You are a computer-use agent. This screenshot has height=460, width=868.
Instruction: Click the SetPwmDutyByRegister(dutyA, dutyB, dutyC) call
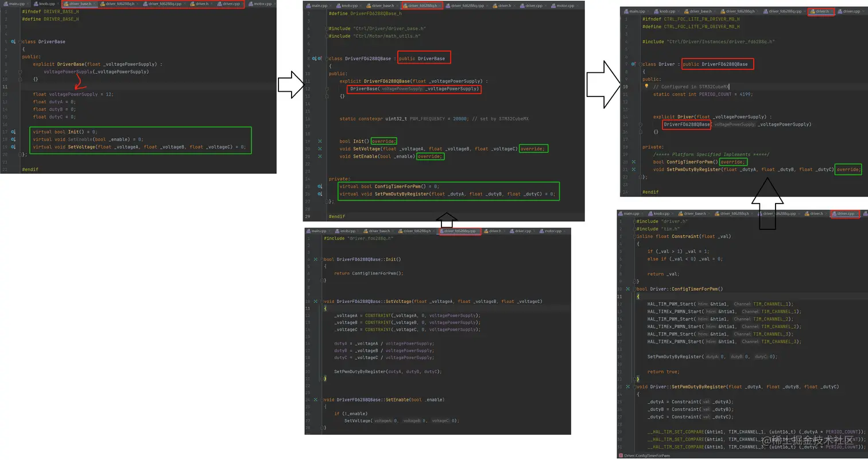click(388, 372)
